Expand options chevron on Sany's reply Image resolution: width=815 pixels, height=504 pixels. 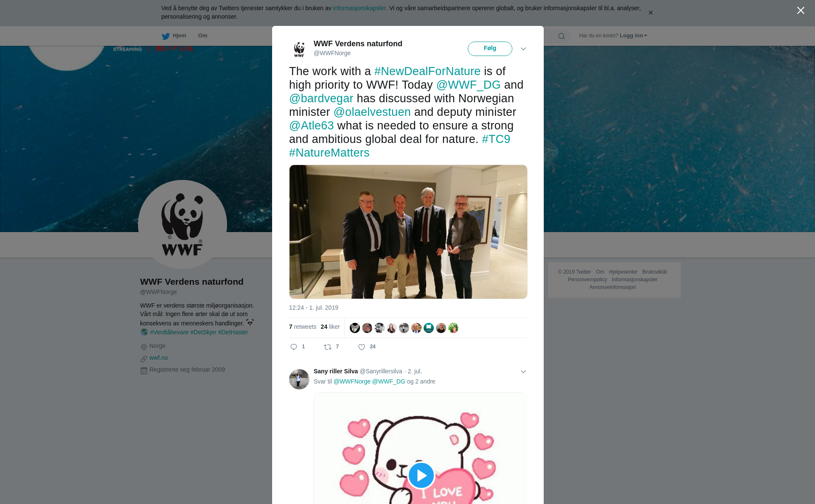pyautogui.click(x=523, y=372)
